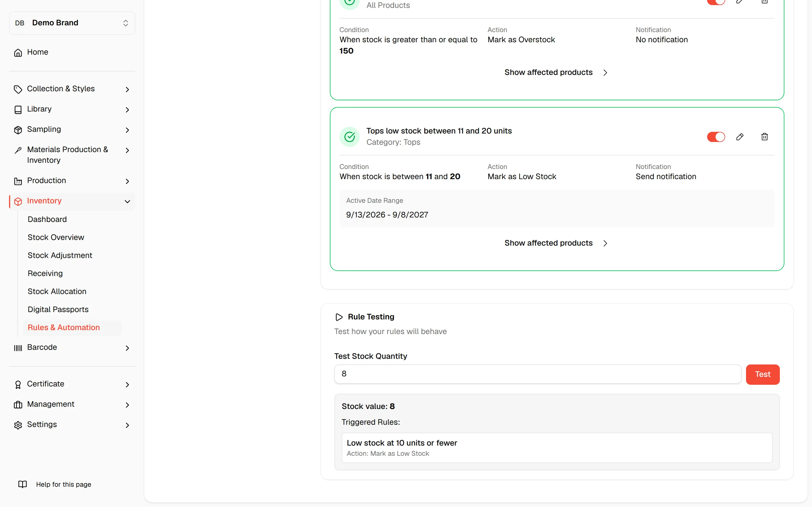The height and width of the screenshot is (507, 812).
Task: Toggle off the Tops low stock rule
Action: tap(716, 137)
